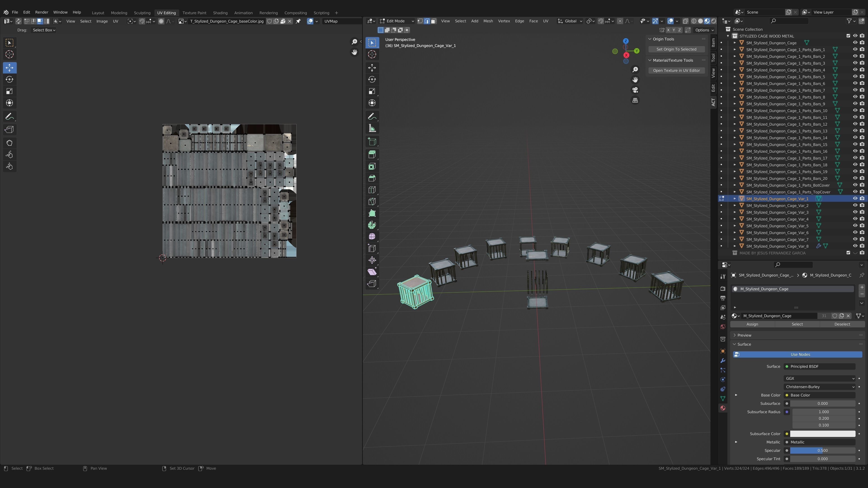
Task: Select the Rip Region tool icon
Action: pyautogui.click(x=372, y=284)
